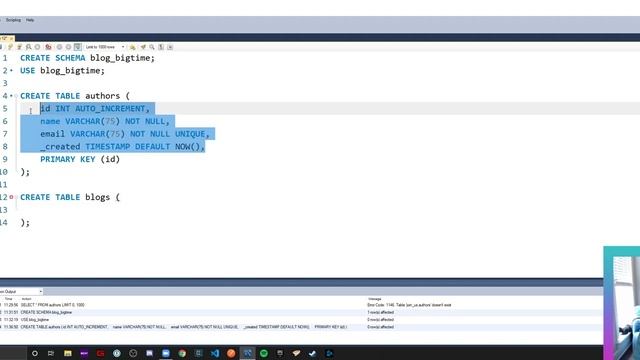640x360 pixels.
Task: Click the Time column header in output
Action: click(x=8, y=299)
